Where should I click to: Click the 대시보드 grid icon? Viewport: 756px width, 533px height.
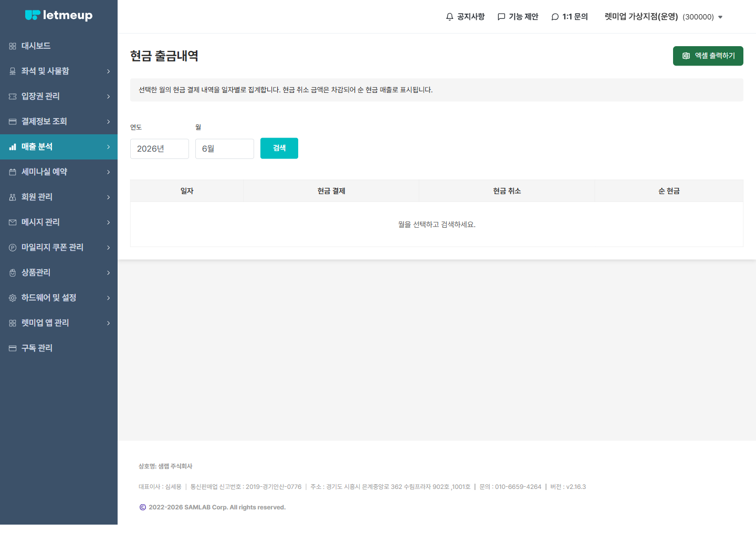click(x=13, y=46)
